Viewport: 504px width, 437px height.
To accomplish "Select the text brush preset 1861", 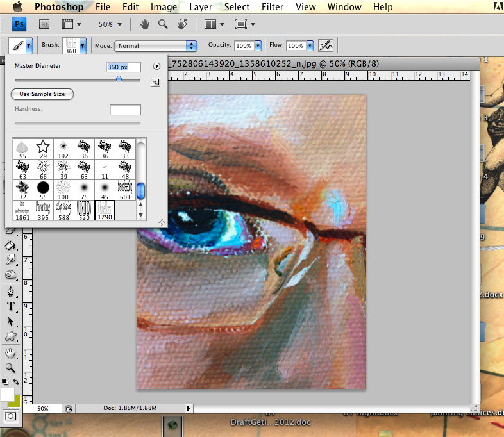I will (x=22, y=211).
